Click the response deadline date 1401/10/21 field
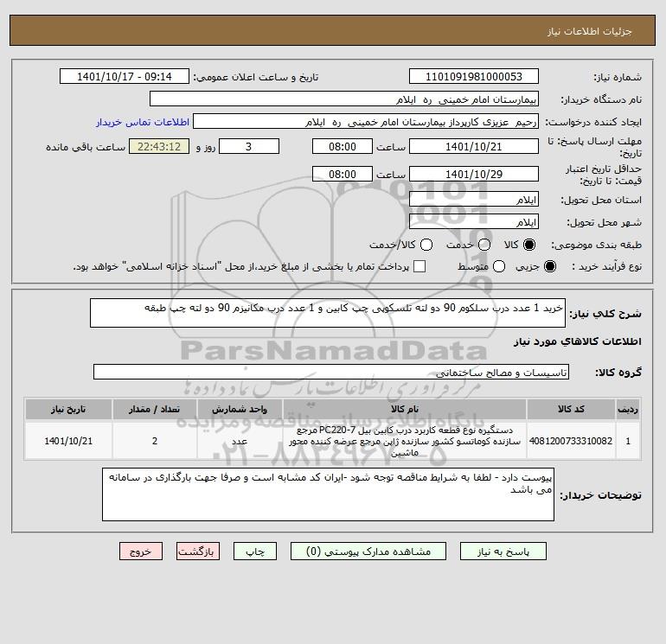 pyautogui.click(x=474, y=146)
